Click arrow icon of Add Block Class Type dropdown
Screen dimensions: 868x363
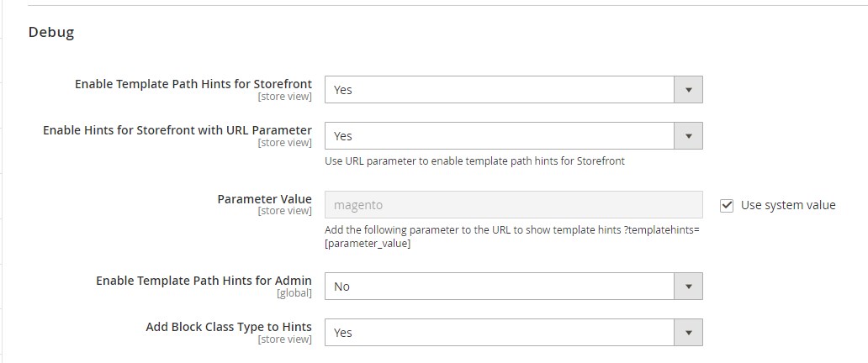[x=688, y=333]
